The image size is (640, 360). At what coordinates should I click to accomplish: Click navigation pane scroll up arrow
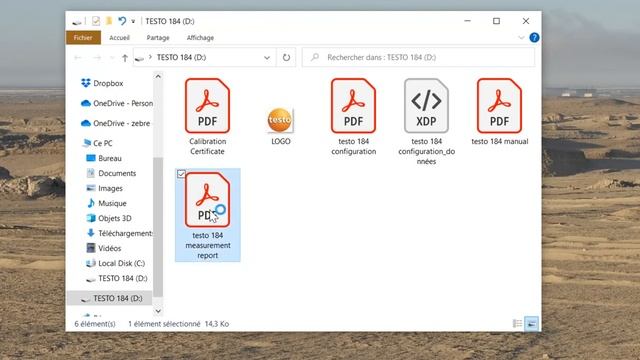[x=158, y=76]
